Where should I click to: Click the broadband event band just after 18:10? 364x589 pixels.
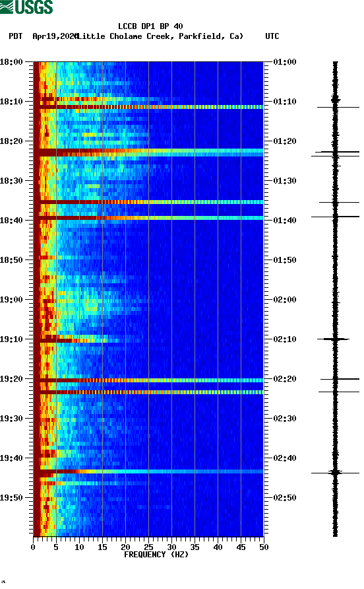(x=148, y=107)
